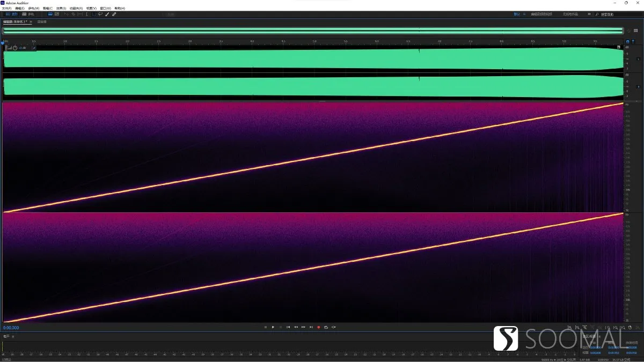Select the Spot Healing Brush tool

pos(114,14)
